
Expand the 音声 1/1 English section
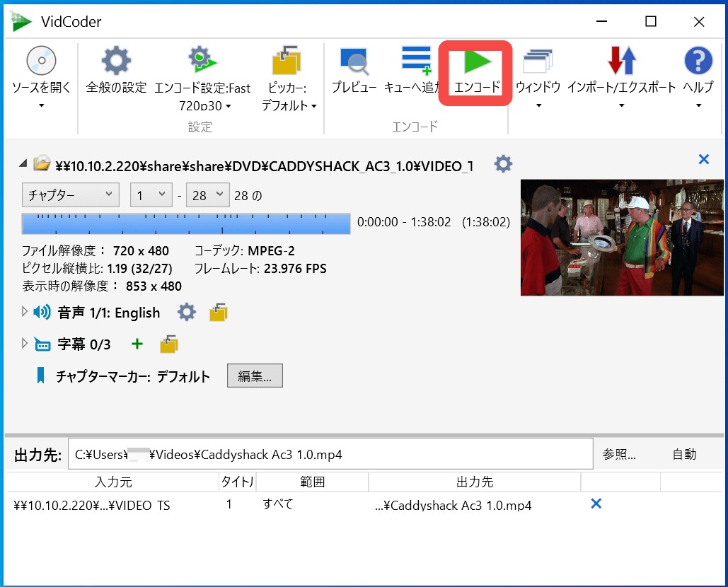pos(24,312)
